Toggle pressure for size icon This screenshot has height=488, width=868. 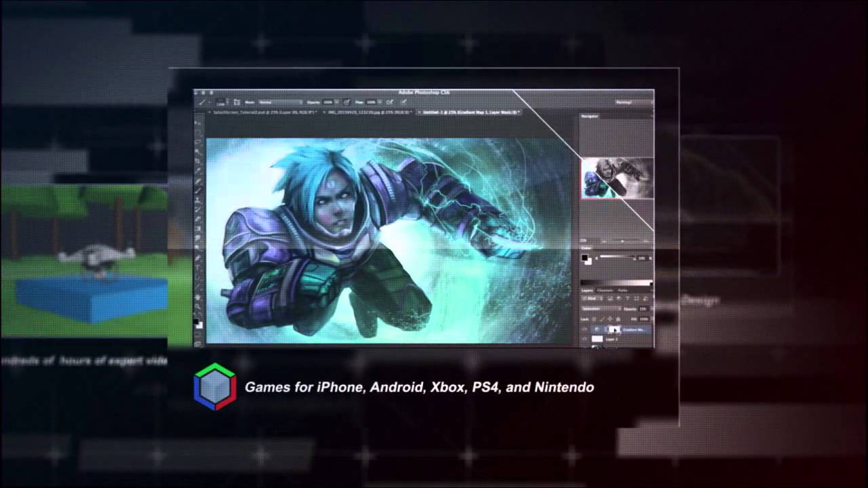click(x=404, y=102)
